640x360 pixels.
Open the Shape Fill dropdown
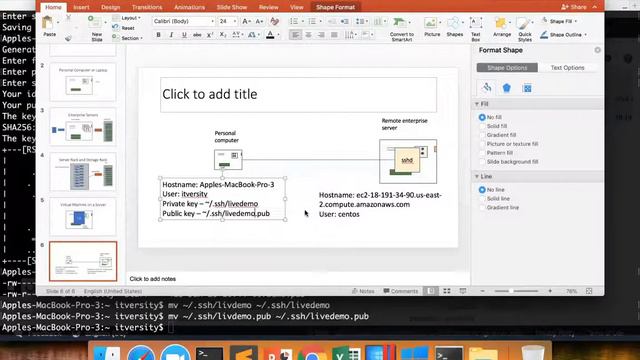click(x=559, y=21)
